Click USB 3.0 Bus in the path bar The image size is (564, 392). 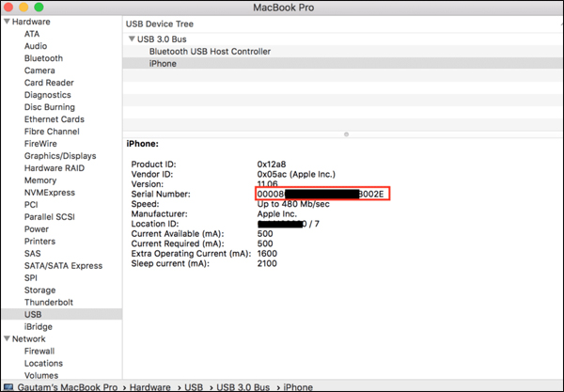coord(243,387)
